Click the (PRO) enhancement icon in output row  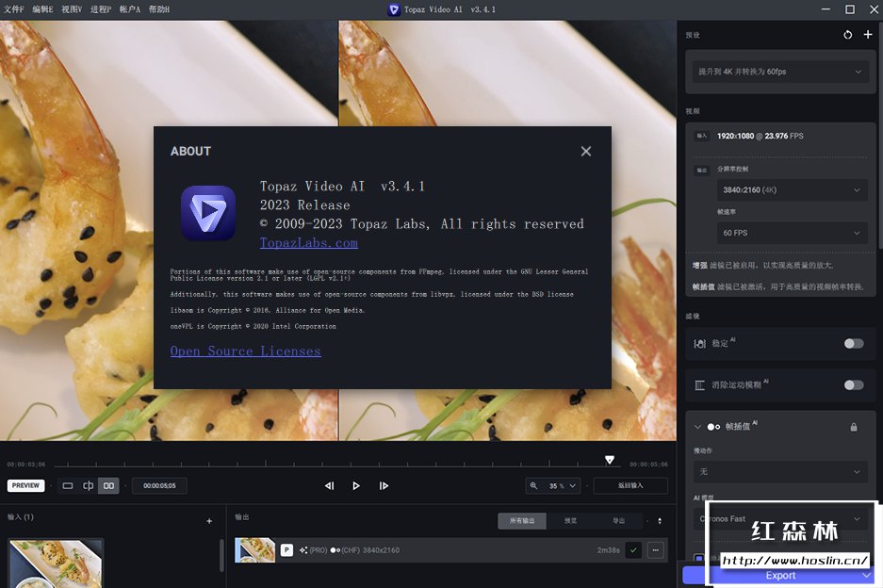(303, 550)
